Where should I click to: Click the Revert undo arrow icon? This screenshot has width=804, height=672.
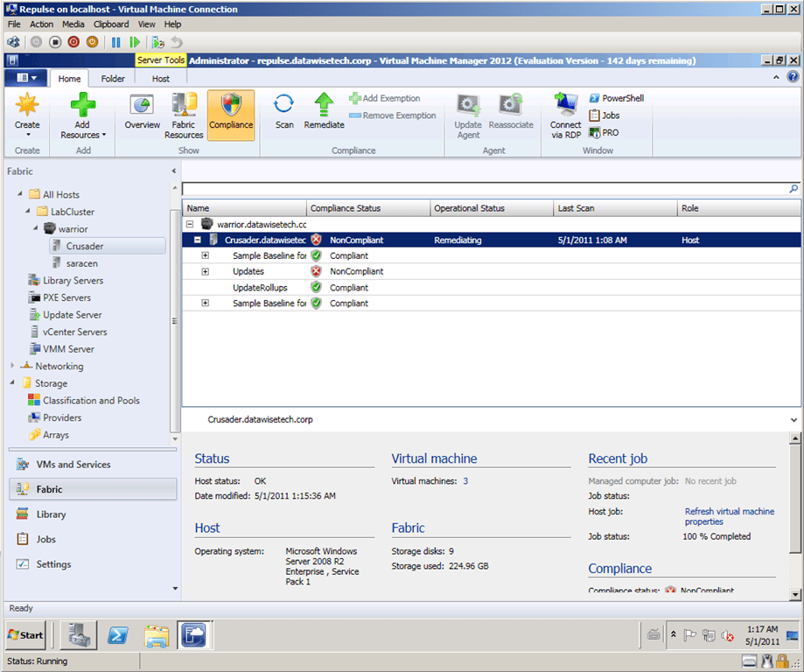click(x=177, y=42)
